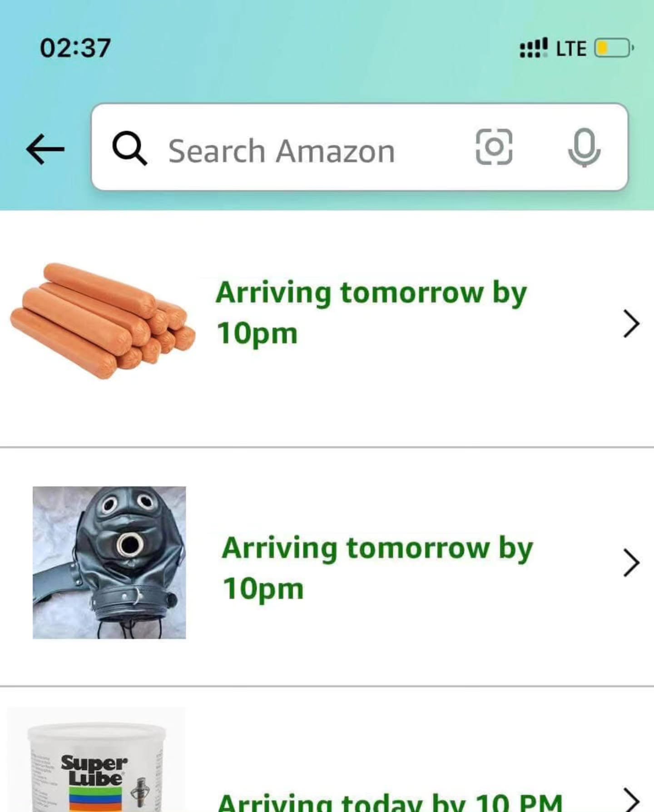Click the magnifier search icon
Screen dimensions: 654x812
pyautogui.click(x=129, y=149)
